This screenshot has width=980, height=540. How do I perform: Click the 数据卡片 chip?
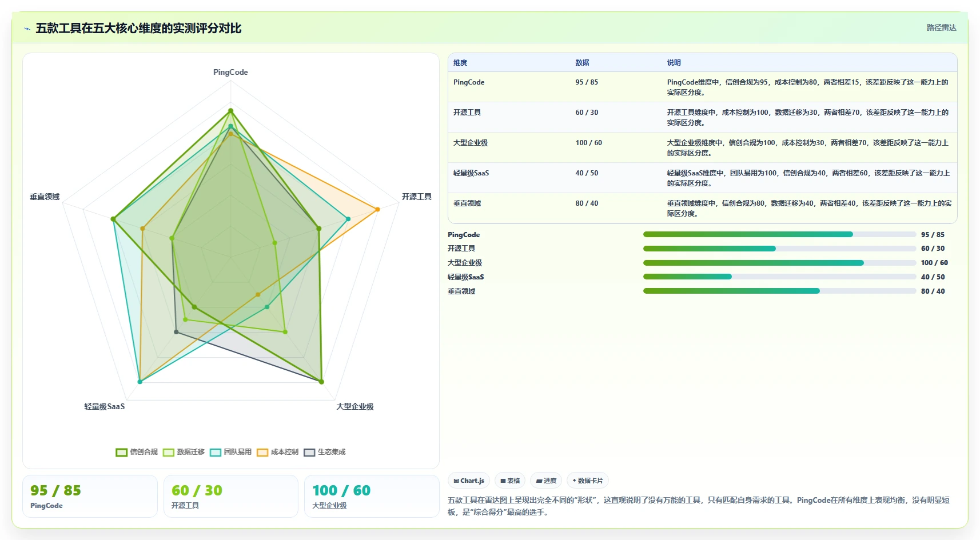tap(588, 481)
